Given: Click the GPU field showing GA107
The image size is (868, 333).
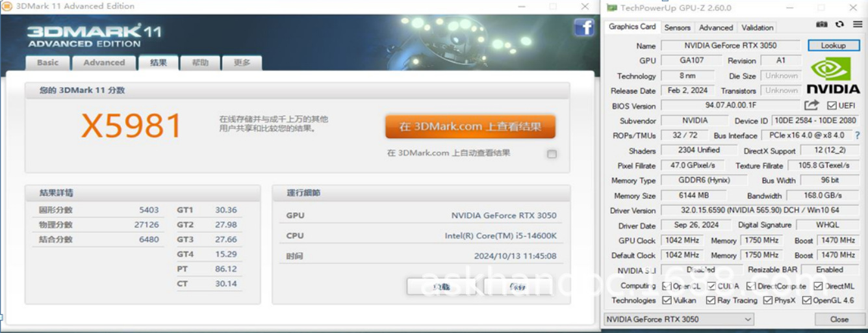Looking at the screenshot, I should [x=691, y=60].
